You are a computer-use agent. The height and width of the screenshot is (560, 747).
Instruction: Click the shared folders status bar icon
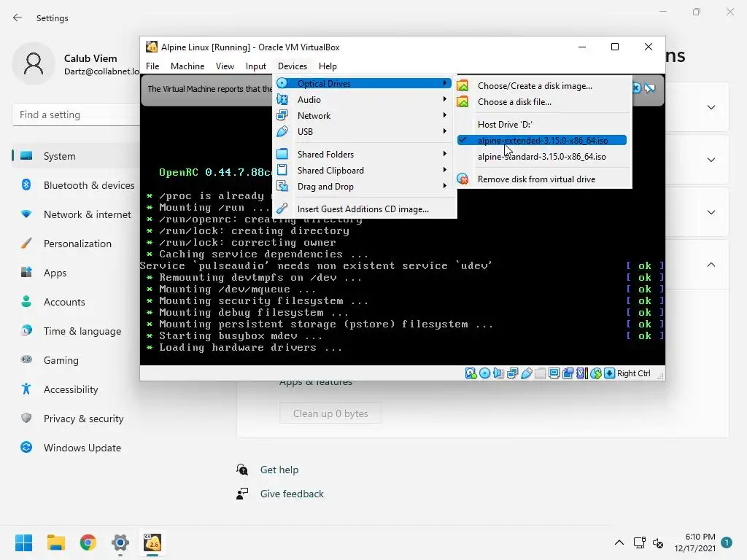point(540,373)
